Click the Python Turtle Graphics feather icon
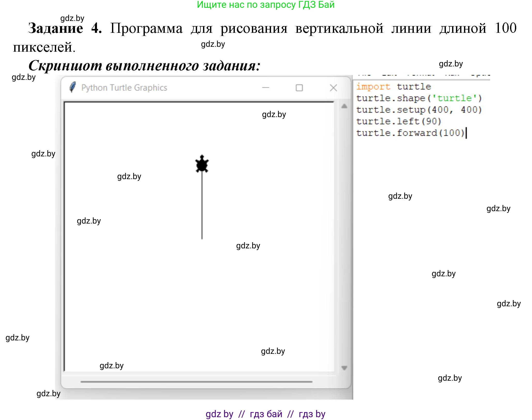Image resolution: width=532 pixels, height=420 pixels. coord(73,87)
